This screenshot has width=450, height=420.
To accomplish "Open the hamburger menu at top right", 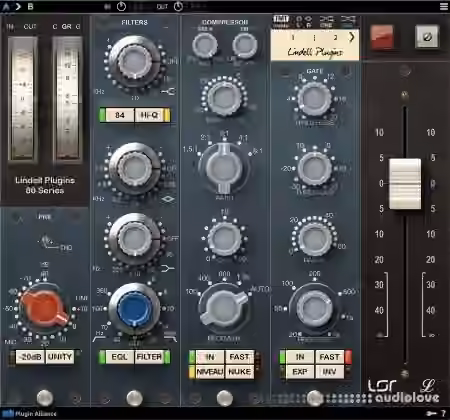I will pyautogui.click(x=444, y=6).
